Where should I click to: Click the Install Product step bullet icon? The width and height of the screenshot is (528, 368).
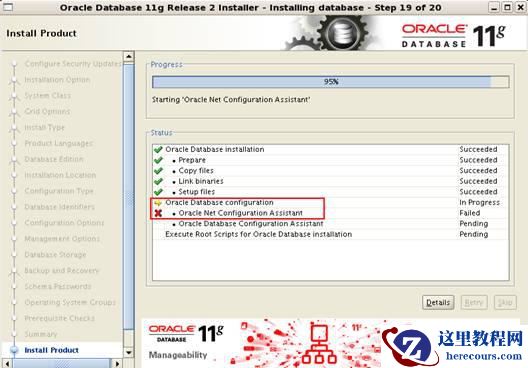(14, 350)
